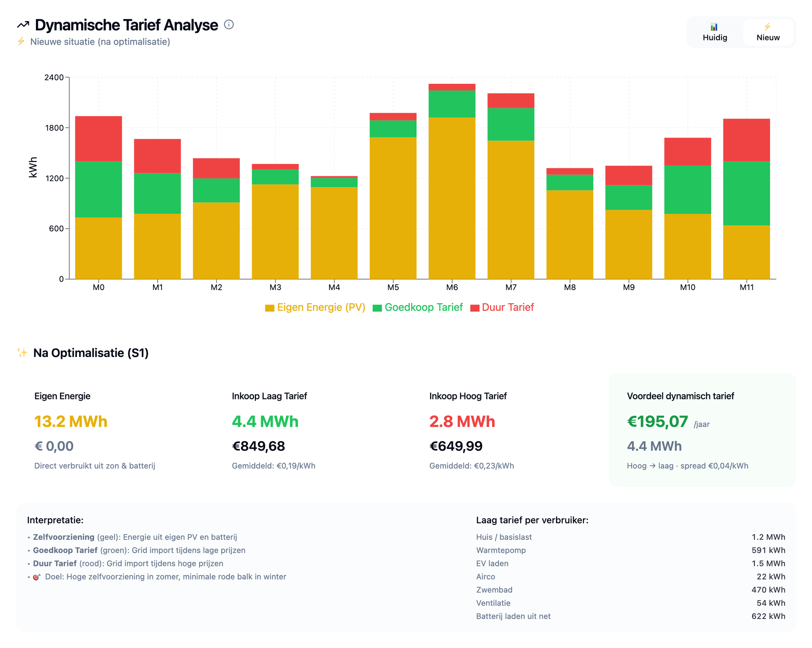
Task: Click the €195,07 voordeel value
Action: pos(658,422)
